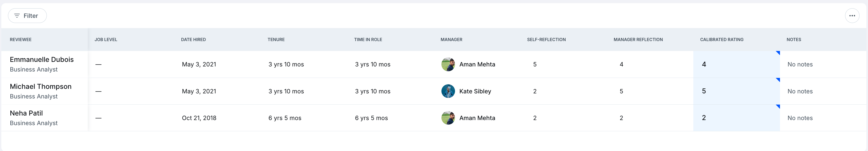Edit Michael Thompson's calibrated rating cell
Viewport: 868px width, 151px height.
(x=736, y=91)
